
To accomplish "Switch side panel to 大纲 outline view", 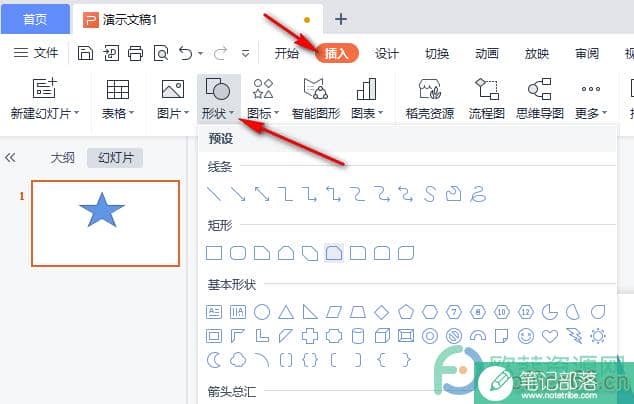I will pos(63,158).
